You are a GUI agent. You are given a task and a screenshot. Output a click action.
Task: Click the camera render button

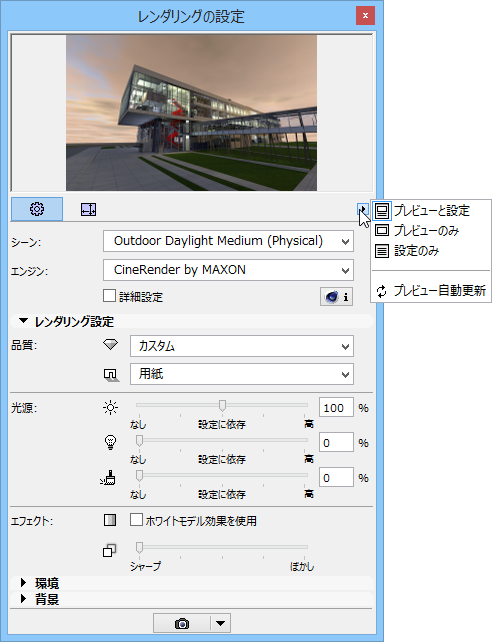[x=182, y=624]
